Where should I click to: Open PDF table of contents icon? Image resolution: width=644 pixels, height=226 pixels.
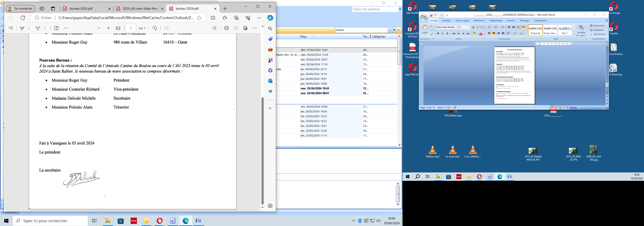coord(11,28)
